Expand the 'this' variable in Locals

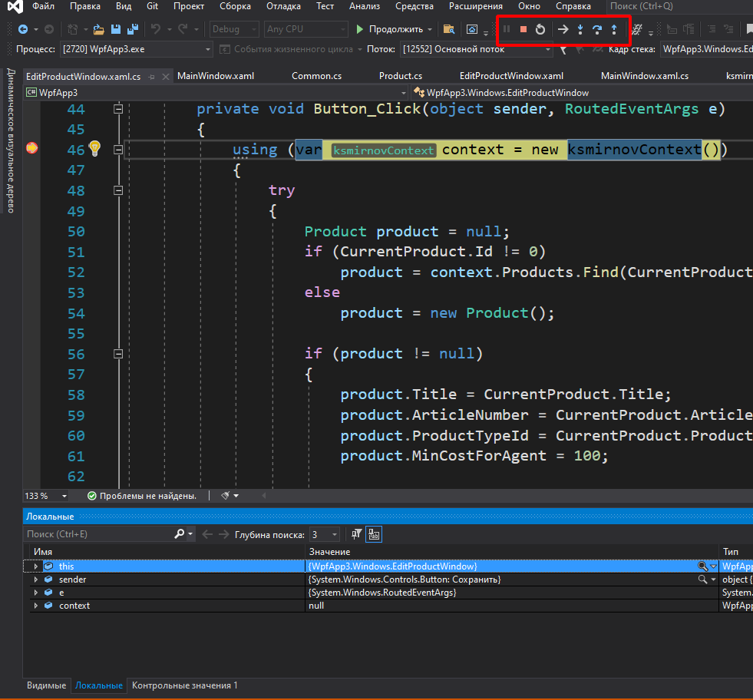35,566
